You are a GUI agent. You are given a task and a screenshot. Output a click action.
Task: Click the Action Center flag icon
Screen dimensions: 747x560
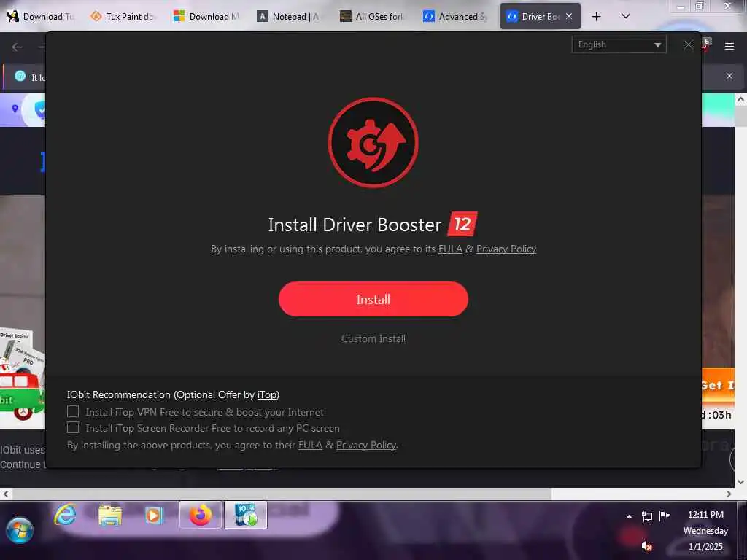[664, 516]
